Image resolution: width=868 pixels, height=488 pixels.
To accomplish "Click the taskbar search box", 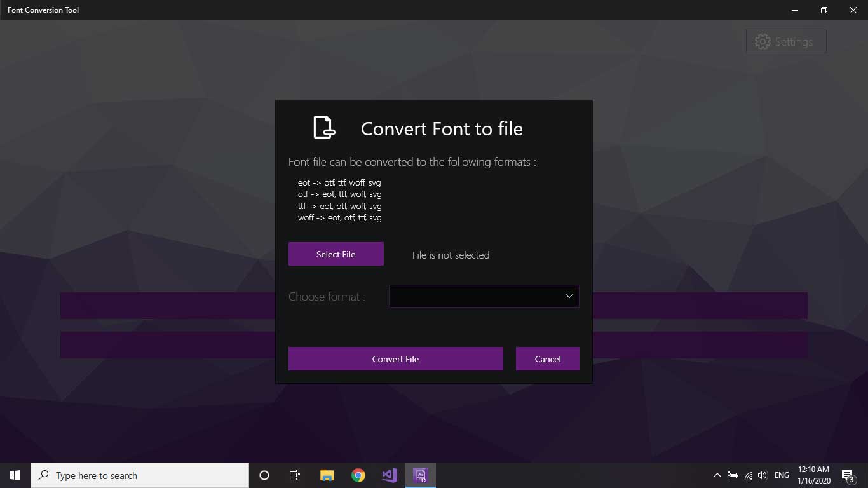I will 140,475.
